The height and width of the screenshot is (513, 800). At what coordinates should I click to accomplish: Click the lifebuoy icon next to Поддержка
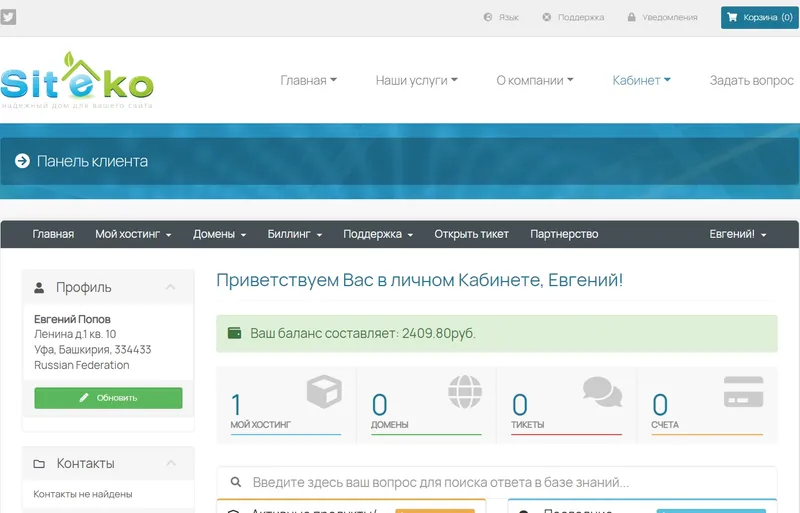tap(546, 17)
